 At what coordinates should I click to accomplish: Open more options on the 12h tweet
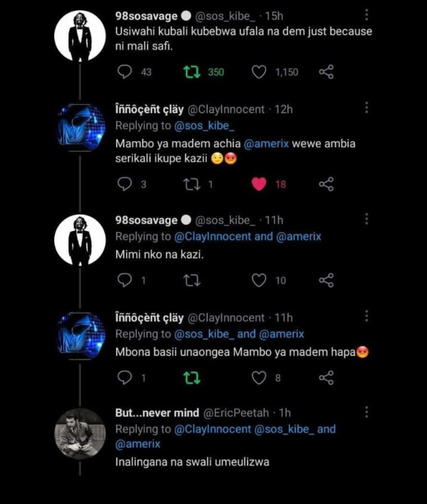367,107
